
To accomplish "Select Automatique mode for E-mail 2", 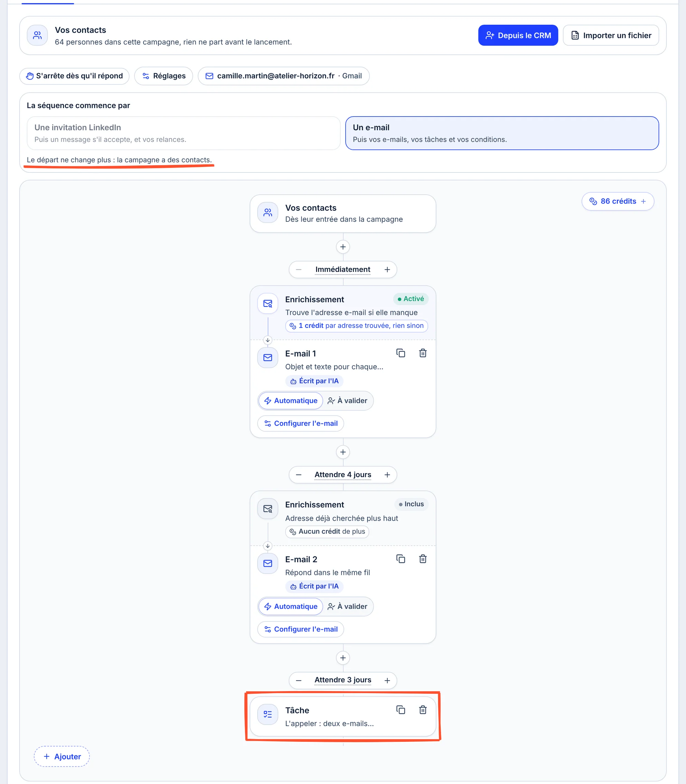I will pos(291,606).
